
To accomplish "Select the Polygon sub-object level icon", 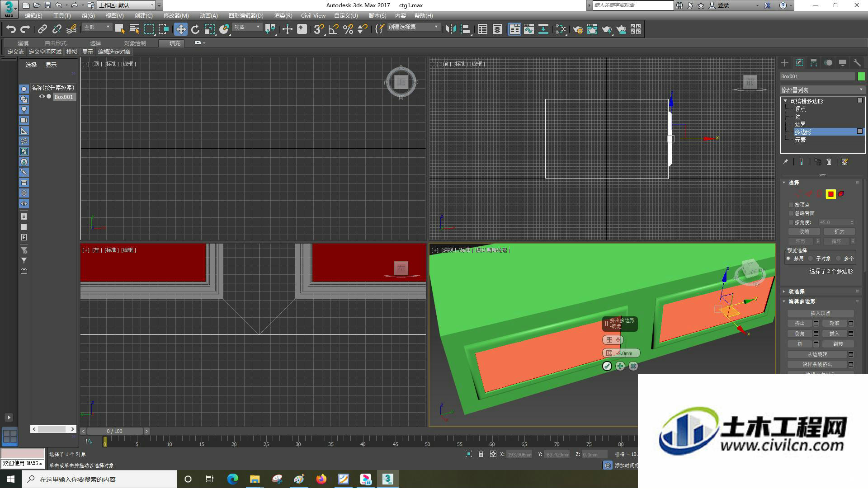I will pyautogui.click(x=830, y=194).
